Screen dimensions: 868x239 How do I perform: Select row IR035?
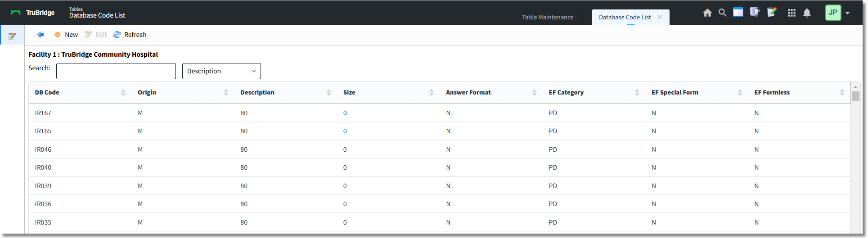439,222
